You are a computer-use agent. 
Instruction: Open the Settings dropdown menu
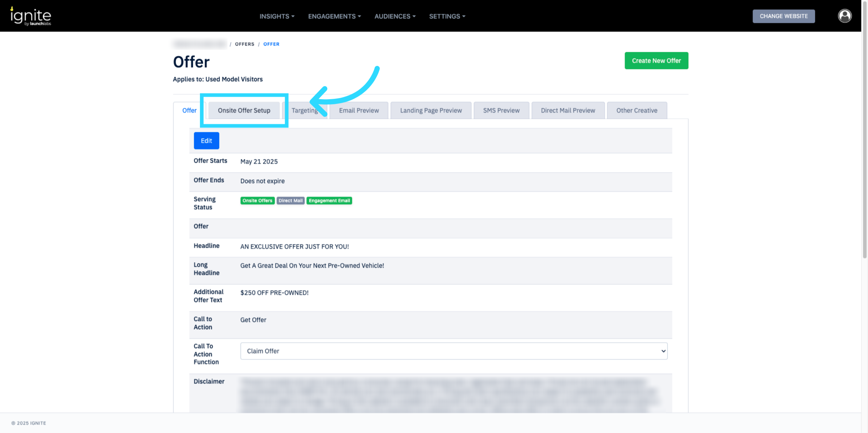point(447,16)
